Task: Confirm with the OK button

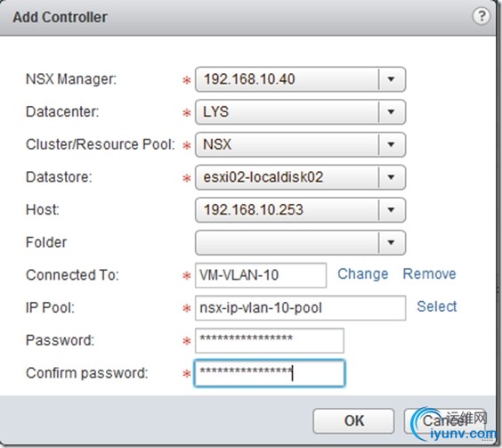Action: [353, 420]
